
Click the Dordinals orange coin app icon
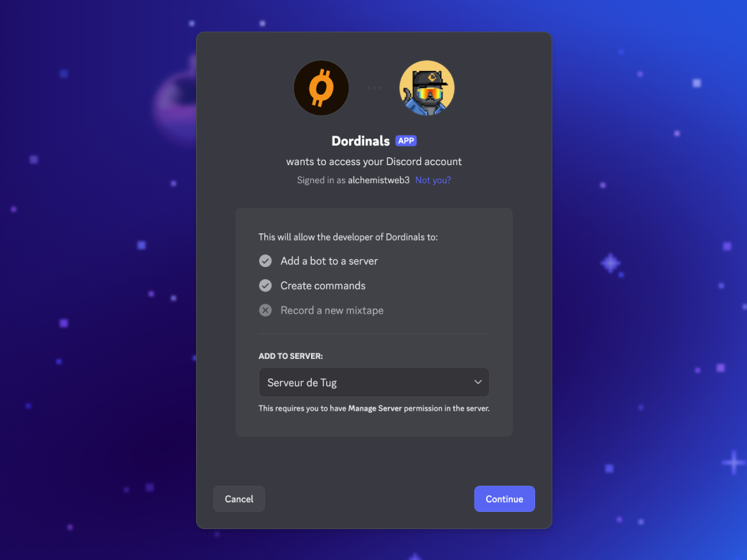click(x=321, y=88)
